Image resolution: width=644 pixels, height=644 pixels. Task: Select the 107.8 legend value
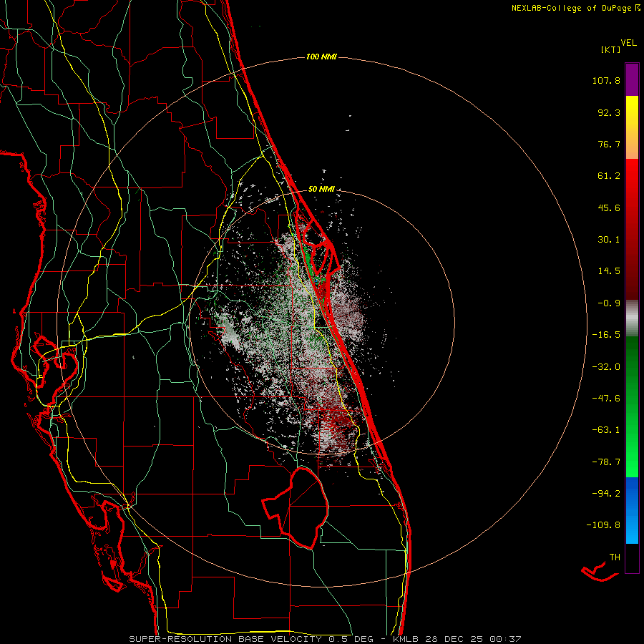[x=606, y=80]
